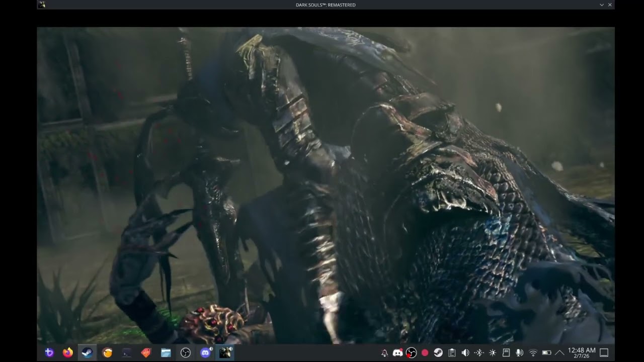Launch Firefox from the taskbar
This screenshot has width=644, height=362.
tap(68, 353)
